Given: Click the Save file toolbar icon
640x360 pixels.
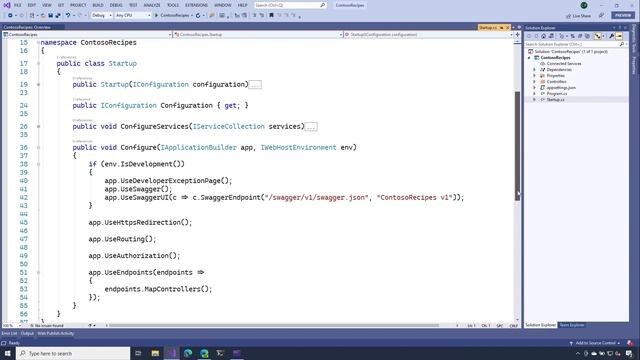Looking at the screenshot, I should pos(51,16).
